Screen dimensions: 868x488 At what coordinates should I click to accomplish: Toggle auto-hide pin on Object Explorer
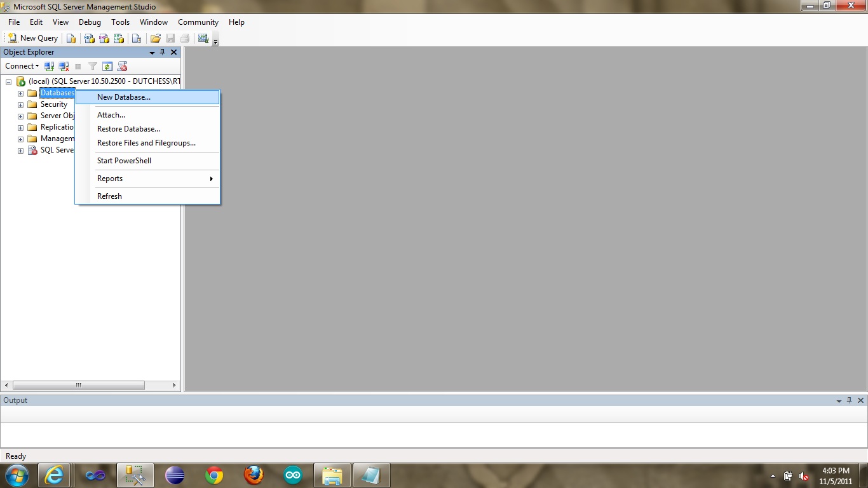pyautogui.click(x=163, y=52)
